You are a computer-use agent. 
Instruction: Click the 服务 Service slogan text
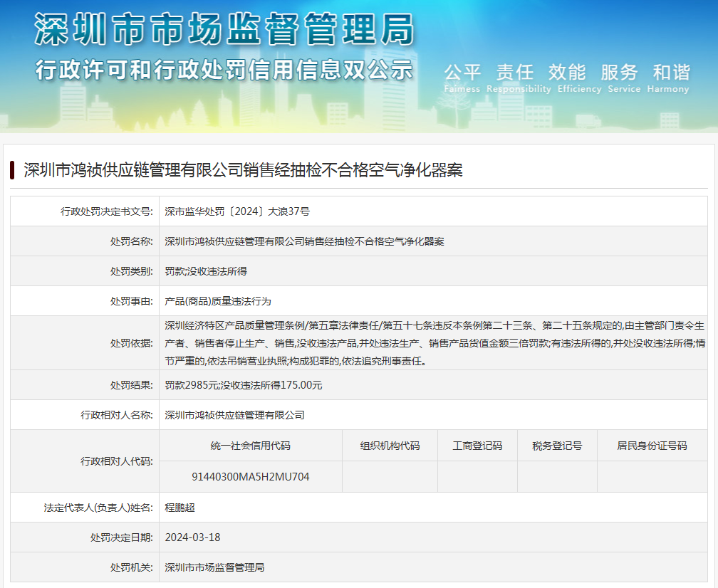624,78
